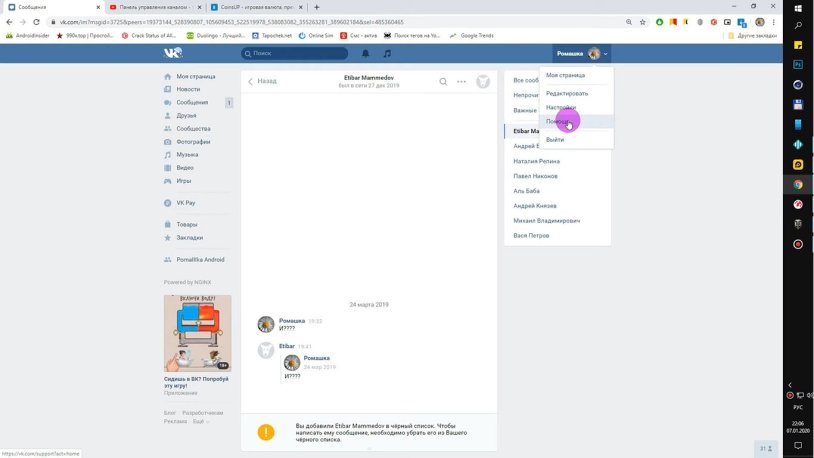The image size is (814, 458).
Task: Open chat with Вася Петров
Action: point(531,236)
